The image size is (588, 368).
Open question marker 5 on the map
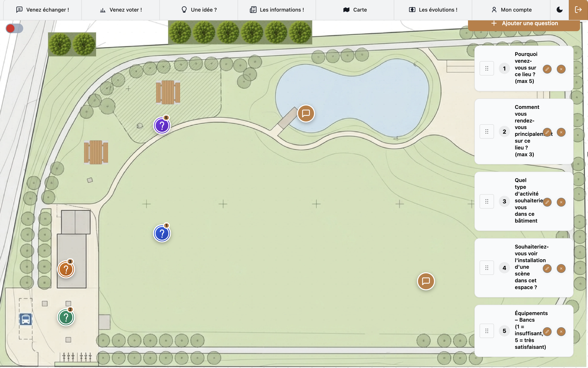coord(162,126)
